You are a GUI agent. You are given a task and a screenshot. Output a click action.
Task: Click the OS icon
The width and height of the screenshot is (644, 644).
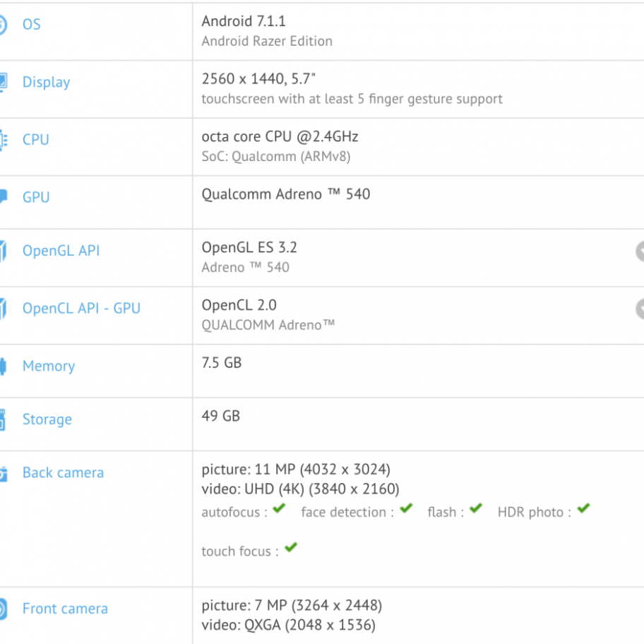(x=3, y=25)
